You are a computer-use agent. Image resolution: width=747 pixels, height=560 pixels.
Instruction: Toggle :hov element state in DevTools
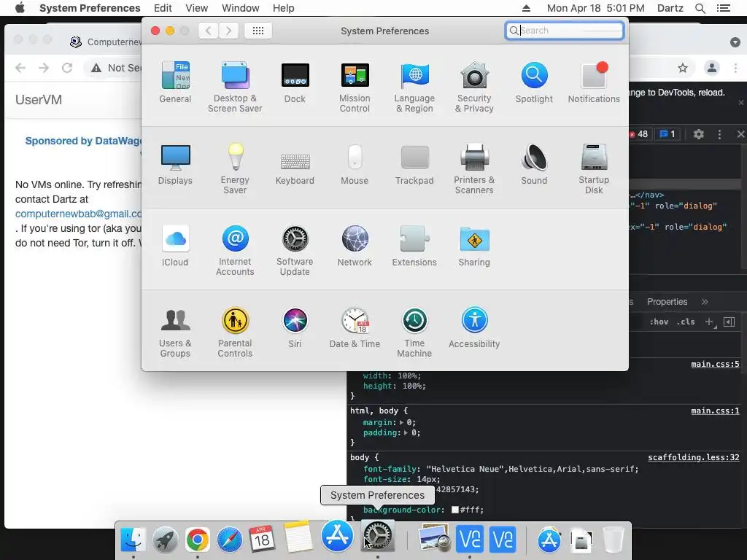coord(659,322)
